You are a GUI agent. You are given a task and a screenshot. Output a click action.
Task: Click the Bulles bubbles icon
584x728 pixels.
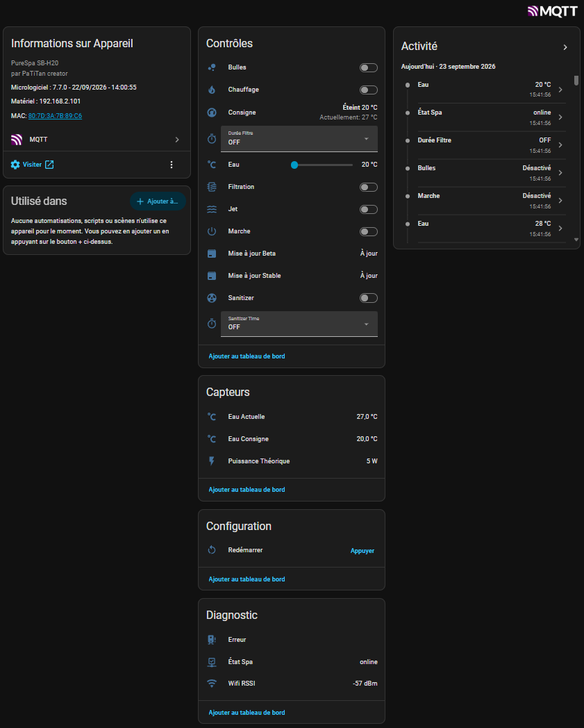pyautogui.click(x=212, y=67)
